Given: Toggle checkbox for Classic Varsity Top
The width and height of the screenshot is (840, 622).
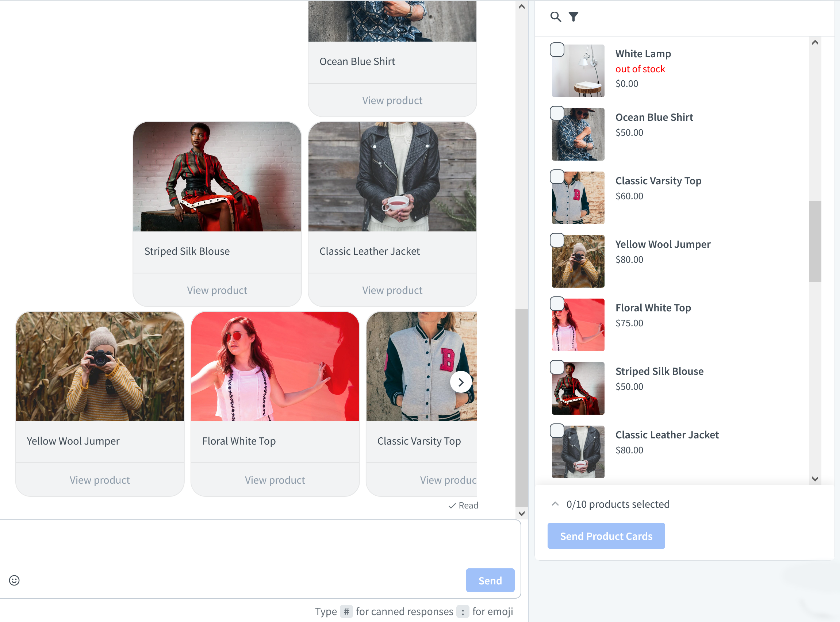Looking at the screenshot, I should coord(557,176).
